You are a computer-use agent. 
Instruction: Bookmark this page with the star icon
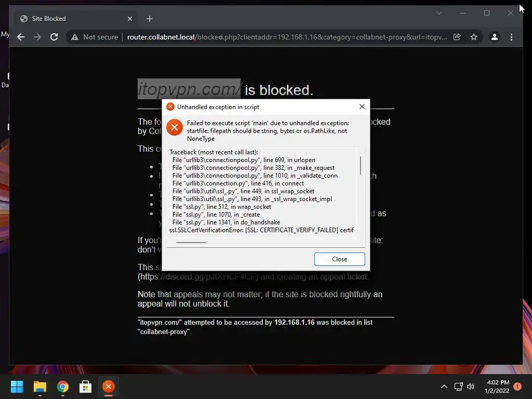click(x=474, y=37)
